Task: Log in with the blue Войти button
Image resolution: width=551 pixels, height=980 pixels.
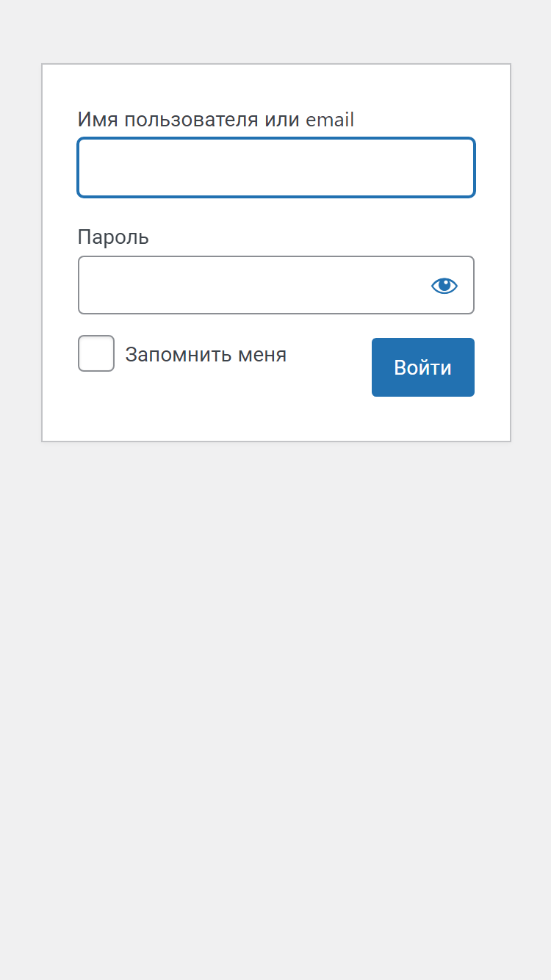Action: 423,367
